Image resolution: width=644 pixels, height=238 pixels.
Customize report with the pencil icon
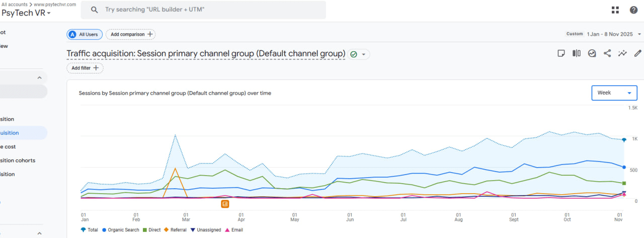tap(638, 53)
